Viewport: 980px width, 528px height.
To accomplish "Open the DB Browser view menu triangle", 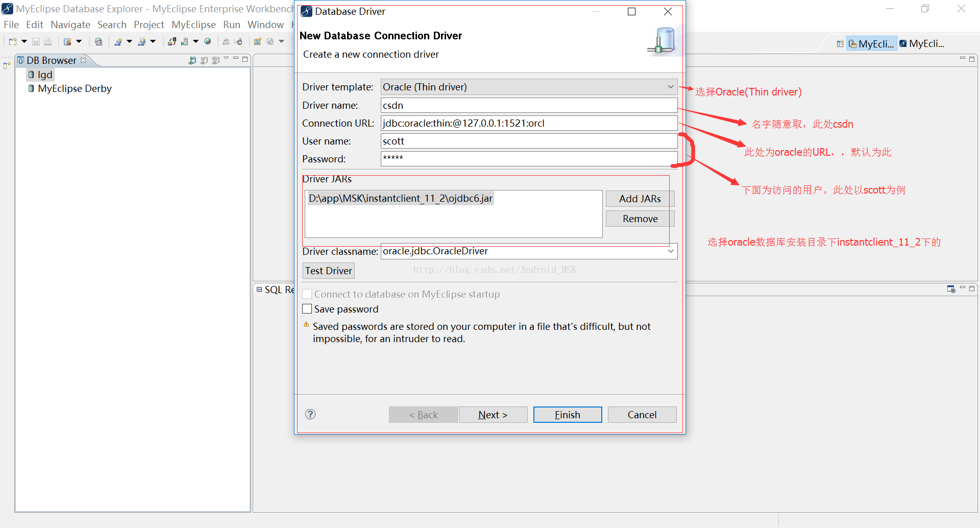I will tap(226, 59).
